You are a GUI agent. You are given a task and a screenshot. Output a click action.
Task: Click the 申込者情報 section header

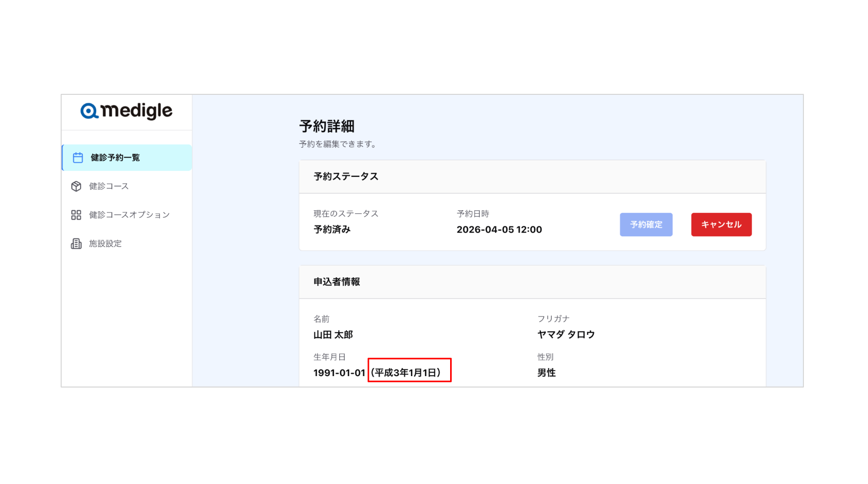point(337,282)
